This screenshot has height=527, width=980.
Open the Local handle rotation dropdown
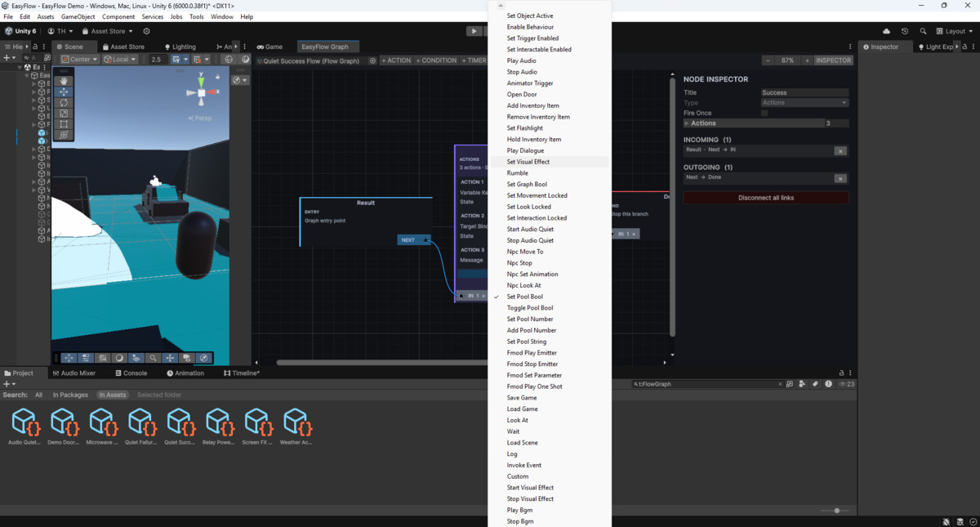121,60
